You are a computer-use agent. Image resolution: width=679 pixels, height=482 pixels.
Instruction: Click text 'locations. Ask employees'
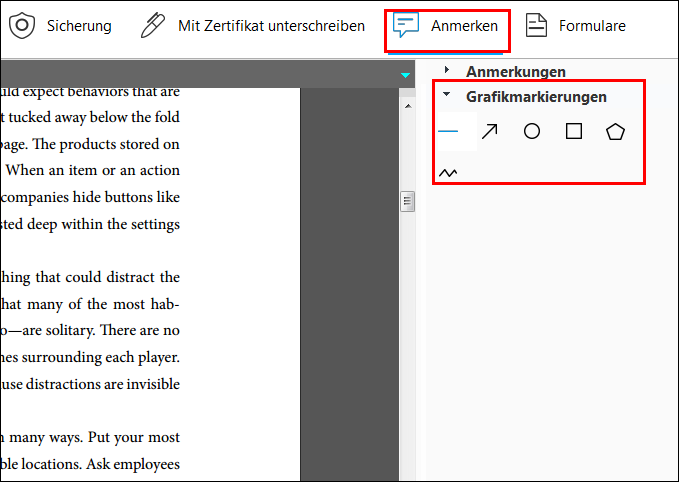(x=101, y=464)
